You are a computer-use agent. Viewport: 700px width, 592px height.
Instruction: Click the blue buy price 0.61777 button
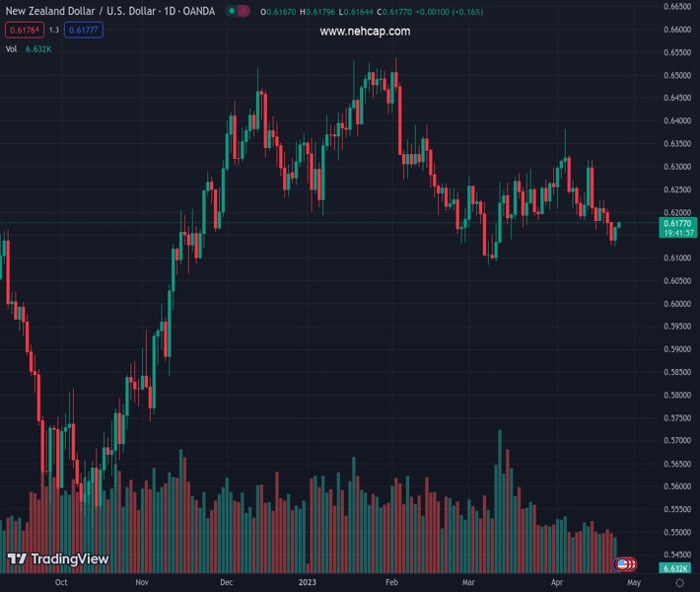tap(84, 30)
